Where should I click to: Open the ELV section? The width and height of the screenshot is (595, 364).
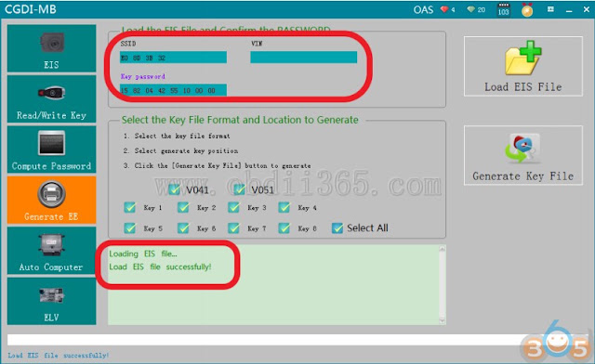(x=52, y=301)
